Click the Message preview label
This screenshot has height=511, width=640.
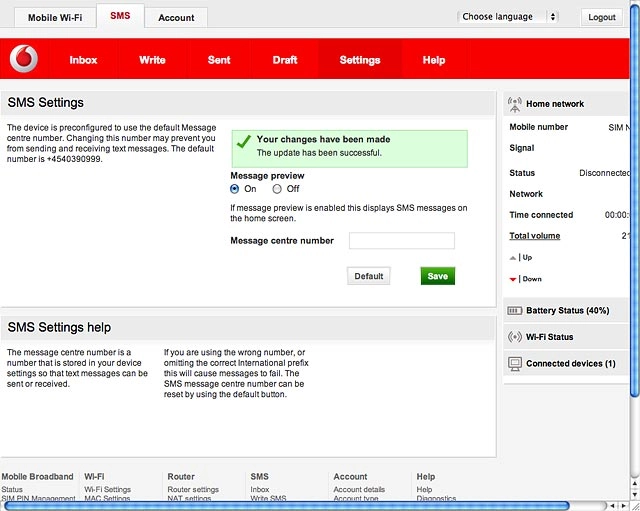[267, 176]
